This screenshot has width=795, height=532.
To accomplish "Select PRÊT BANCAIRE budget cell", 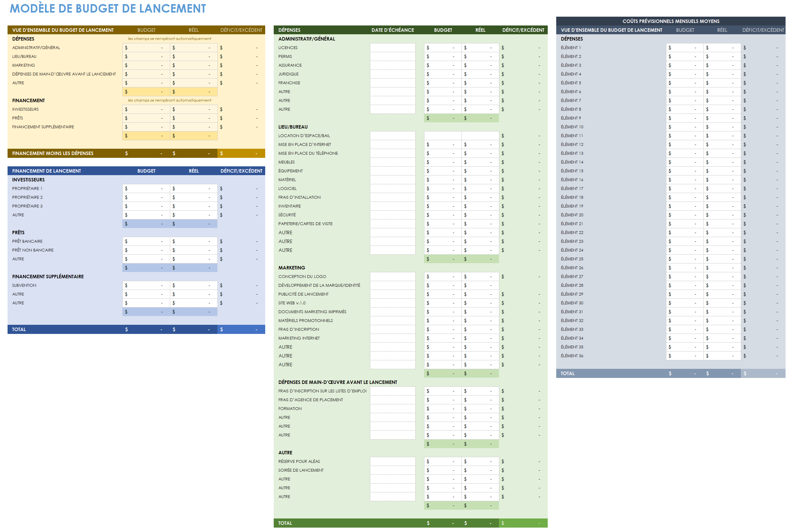I will pyautogui.click(x=146, y=241).
